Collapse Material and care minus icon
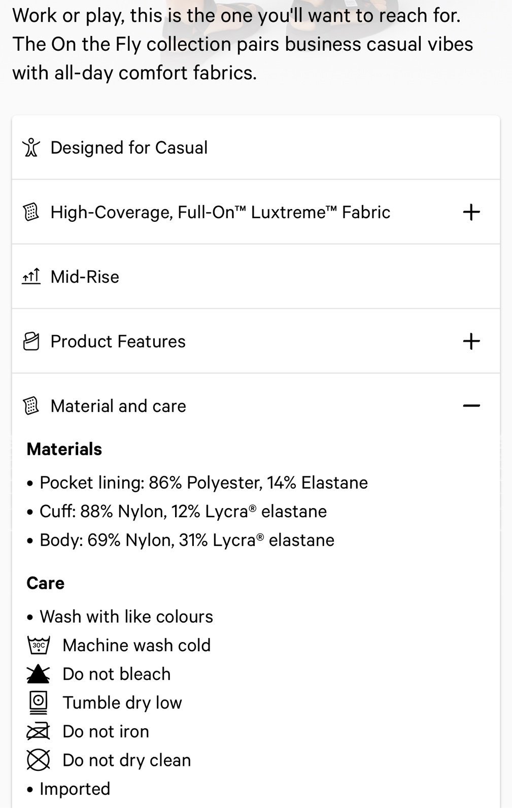Screen dimensions: 512x812 point(471,405)
